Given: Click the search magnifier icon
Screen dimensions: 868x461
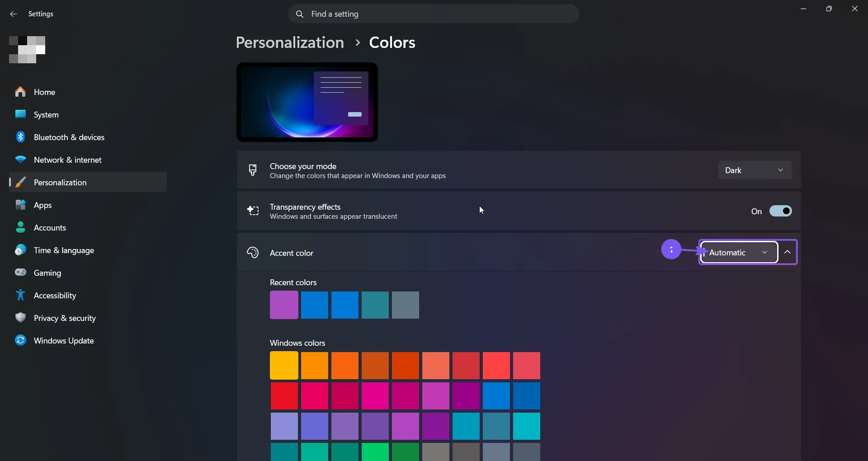Looking at the screenshot, I should point(299,14).
